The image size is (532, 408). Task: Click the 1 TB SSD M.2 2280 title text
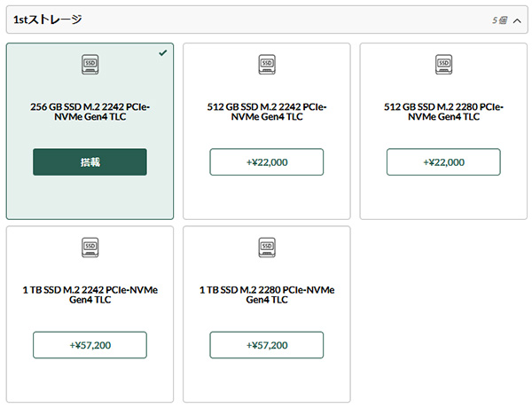pos(267,294)
